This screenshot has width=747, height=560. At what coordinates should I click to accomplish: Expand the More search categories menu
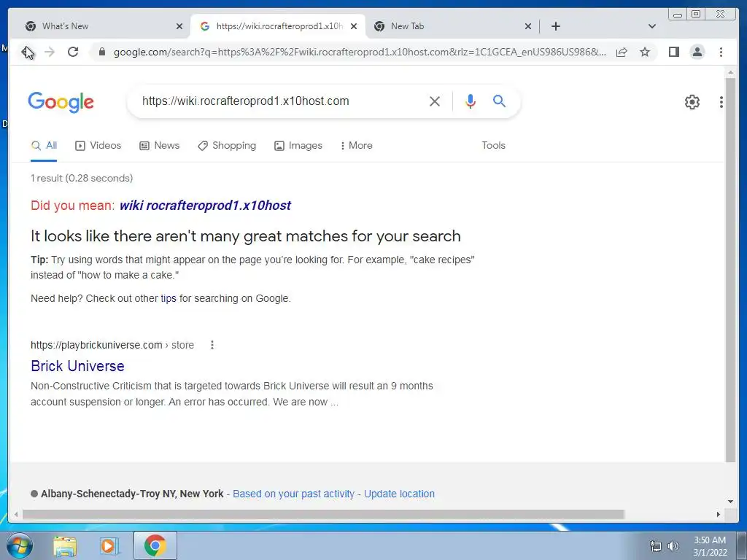point(356,145)
